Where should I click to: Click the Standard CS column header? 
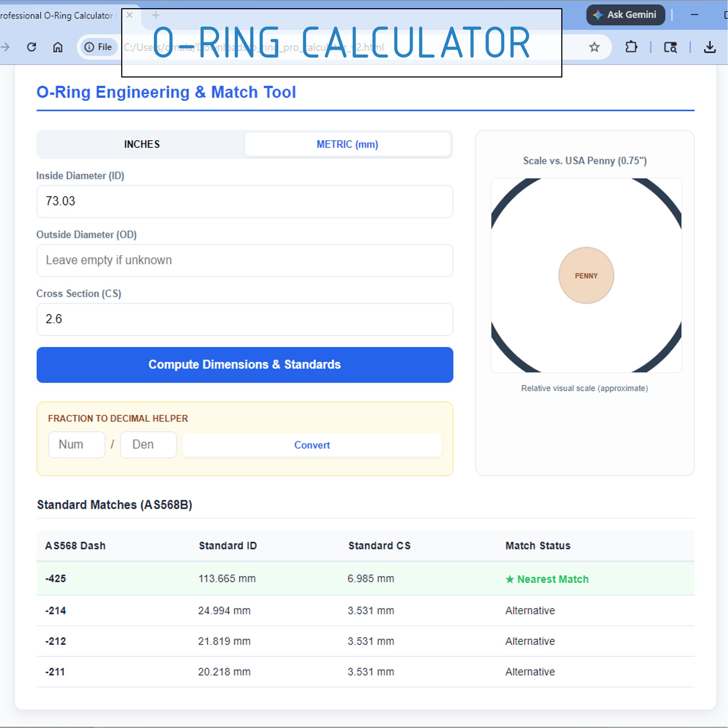pyautogui.click(x=379, y=546)
